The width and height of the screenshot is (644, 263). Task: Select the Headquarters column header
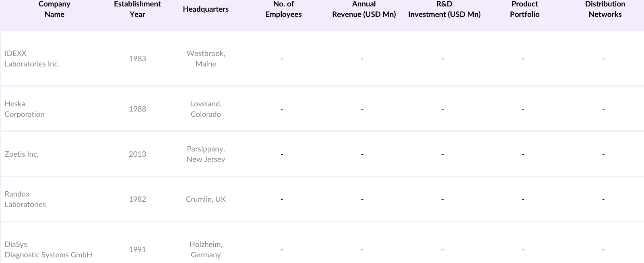click(206, 9)
